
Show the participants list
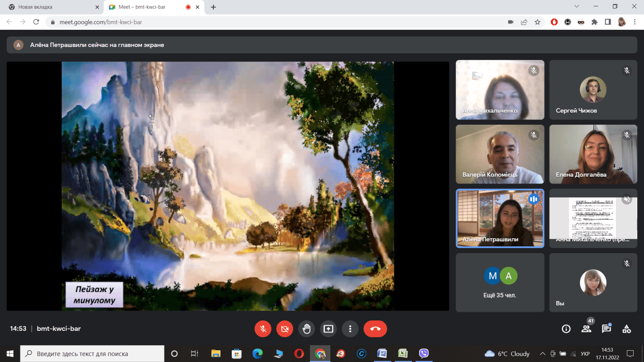[587, 329]
